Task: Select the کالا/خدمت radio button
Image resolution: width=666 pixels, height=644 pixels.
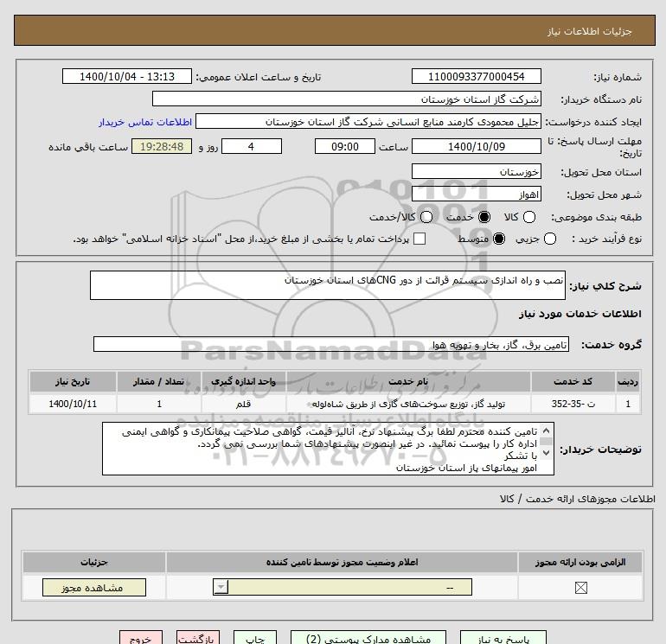Action: click(x=426, y=217)
